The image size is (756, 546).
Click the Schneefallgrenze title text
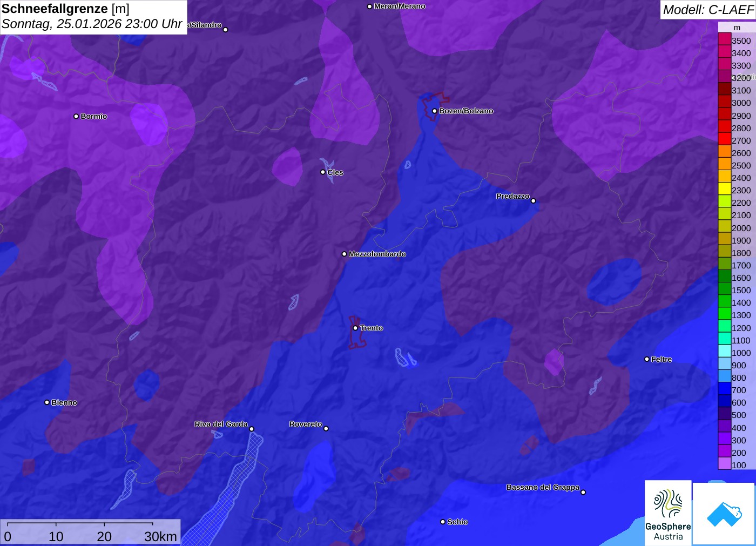55,9
